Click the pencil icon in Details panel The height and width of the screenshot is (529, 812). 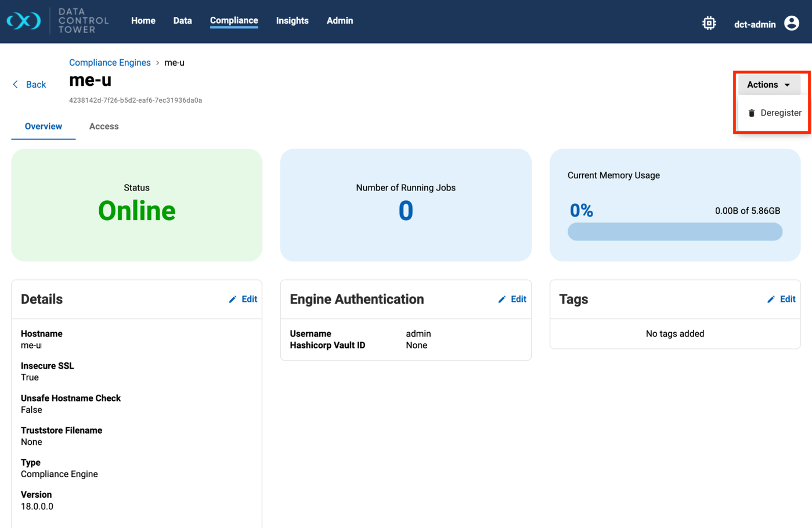233,300
